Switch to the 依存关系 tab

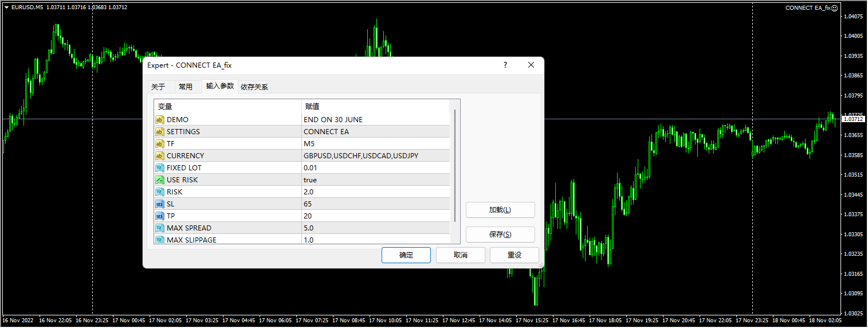pyautogui.click(x=254, y=87)
